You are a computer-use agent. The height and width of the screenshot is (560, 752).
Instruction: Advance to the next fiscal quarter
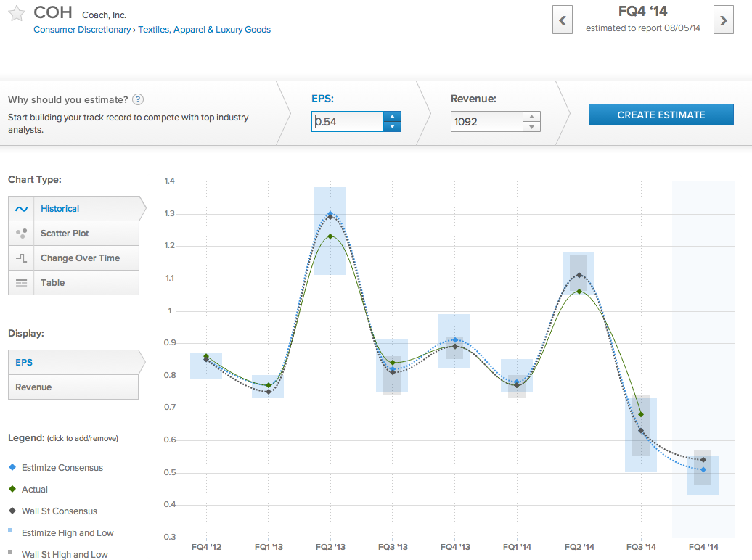click(x=723, y=20)
